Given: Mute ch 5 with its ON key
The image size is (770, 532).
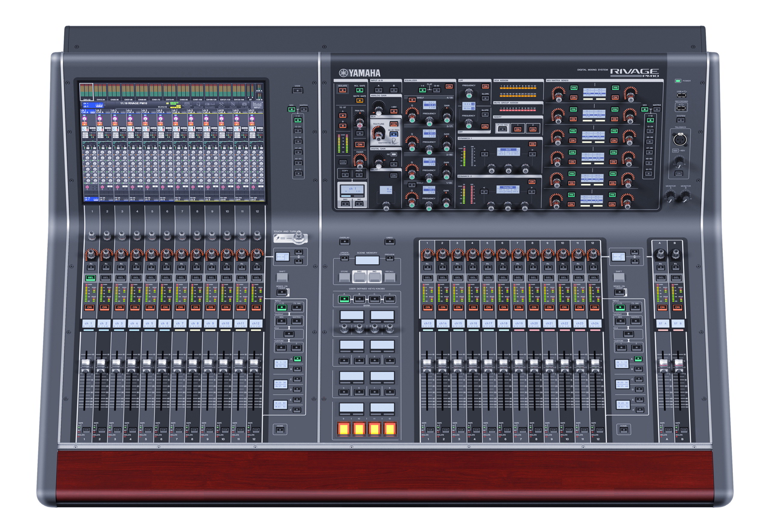Looking at the screenshot, I should pos(150,307).
